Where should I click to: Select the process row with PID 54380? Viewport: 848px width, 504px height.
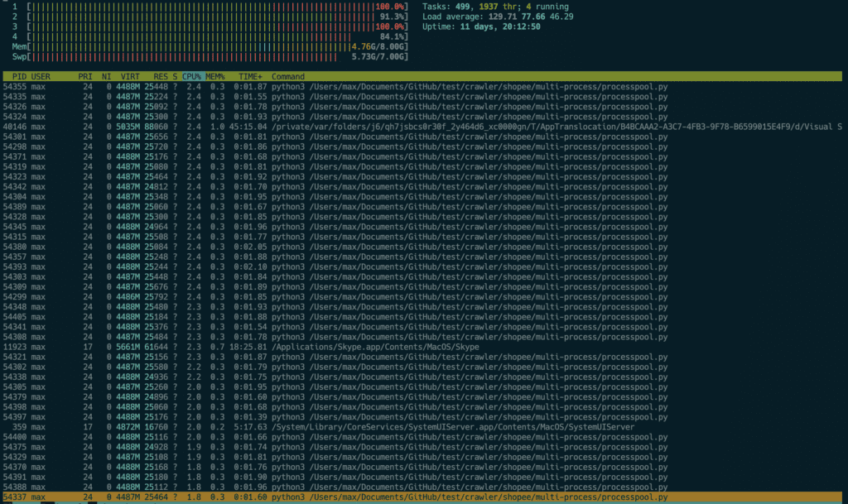click(422, 247)
